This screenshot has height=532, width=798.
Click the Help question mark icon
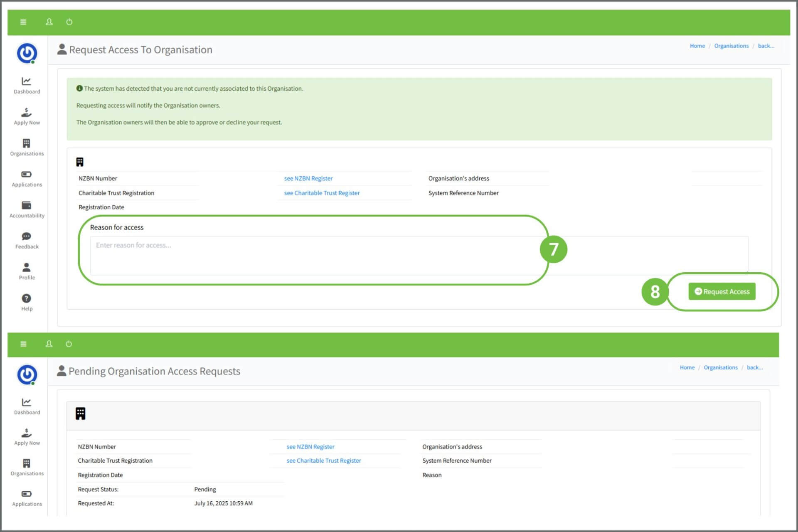tap(27, 298)
